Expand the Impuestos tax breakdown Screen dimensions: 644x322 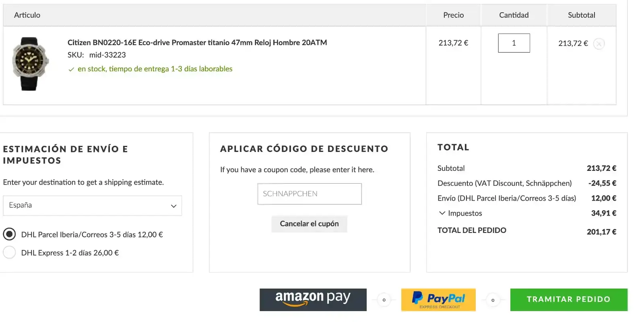tap(442, 213)
